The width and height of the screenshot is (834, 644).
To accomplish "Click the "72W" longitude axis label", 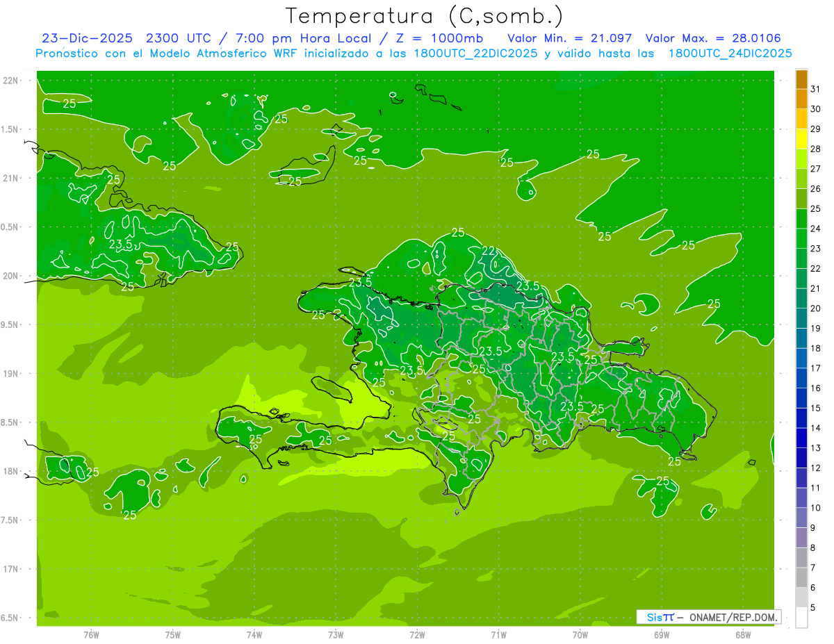I will coord(417,635).
